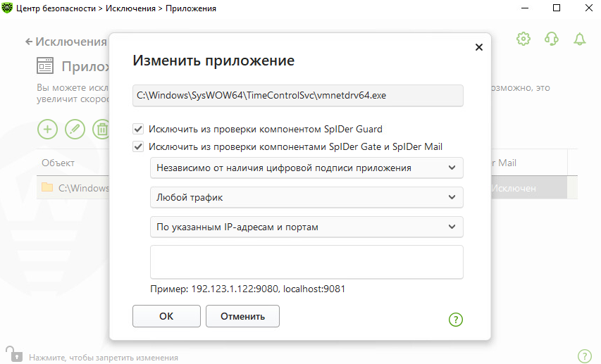Open the settings gear icon
This screenshot has height=364, width=601.
[x=523, y=39]
